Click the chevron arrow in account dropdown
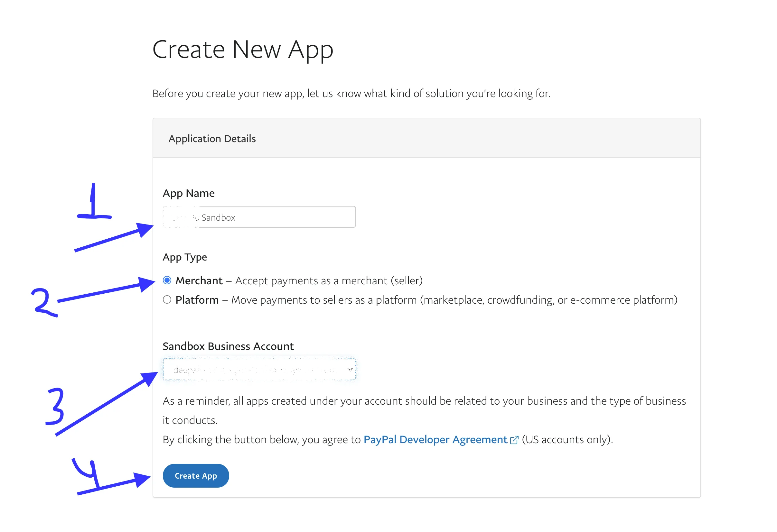 click(350, 370)
